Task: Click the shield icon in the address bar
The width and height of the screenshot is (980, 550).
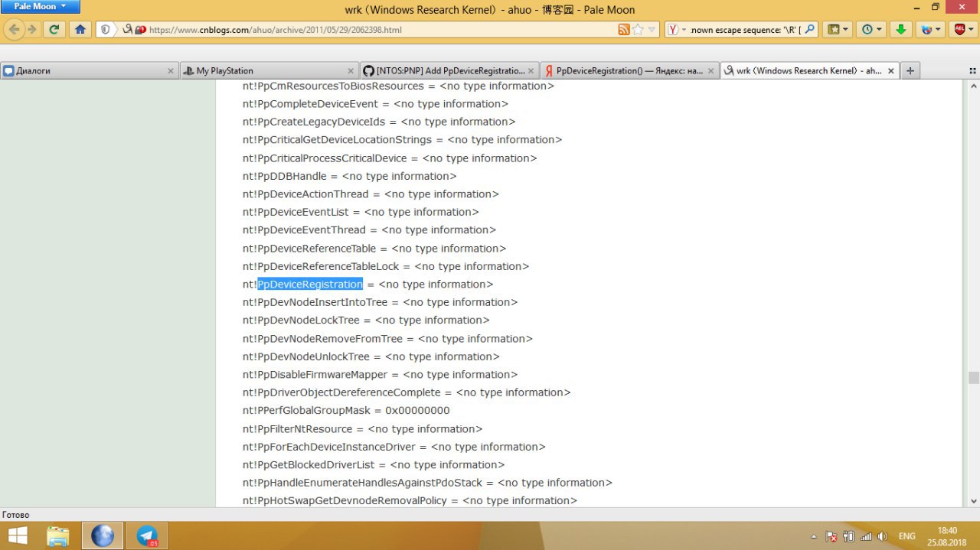Action: click(x=106, y=30)
